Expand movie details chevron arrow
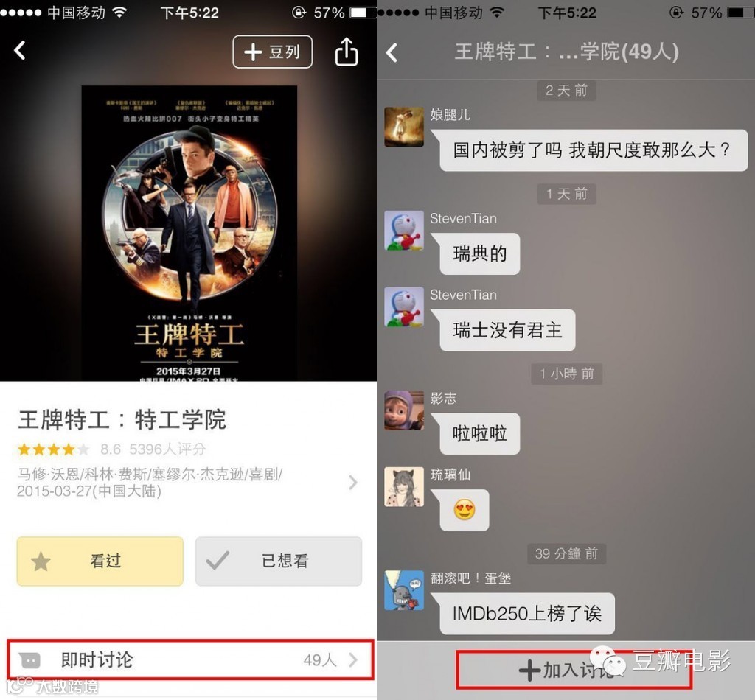Viewport: 755px width, 700px height. pos(353,482)
